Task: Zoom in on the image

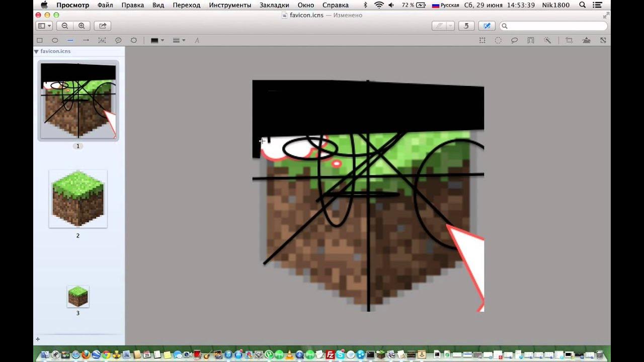Action: (81, 26)
